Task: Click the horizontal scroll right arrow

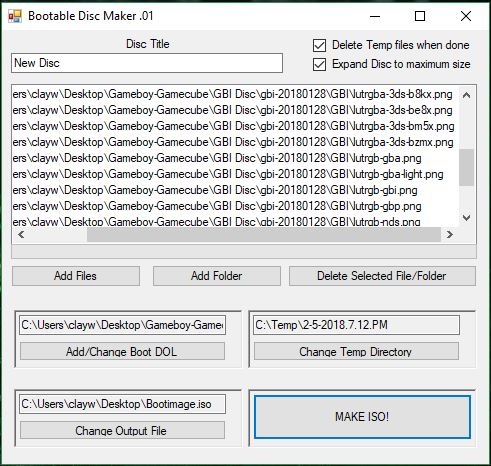Action: click(x=450, y=235)
